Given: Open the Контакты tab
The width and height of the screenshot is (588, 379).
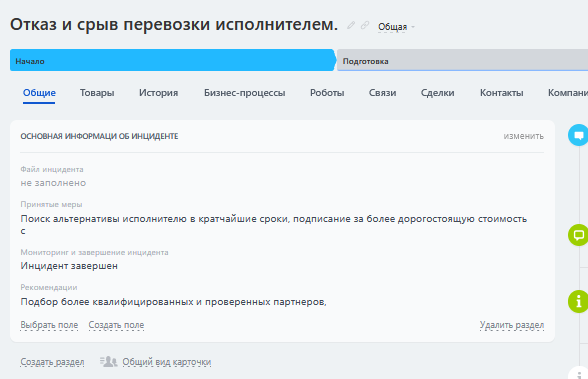Looking at the screenshot, I should [x=501, y=93].
